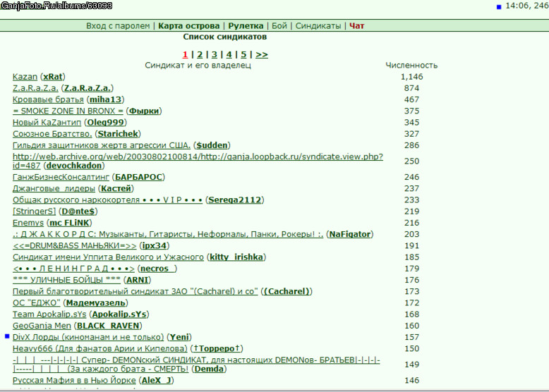The height and width of the screenshot is (392, 549).
Task: Open the Бой menu item
Action: tap(279, 26)
